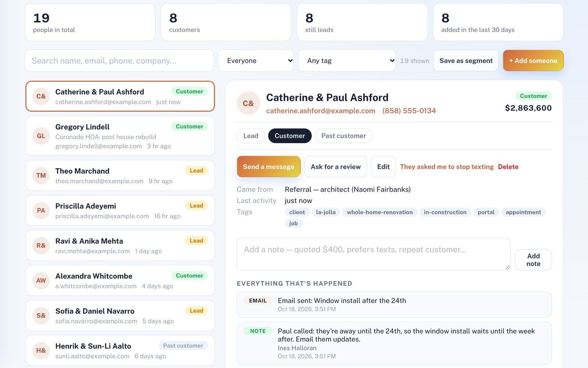This screenshot has height=368, width=588.
Task: Open catherine.ashford@example.com email link in header
Action: click(x=320, y=111)
